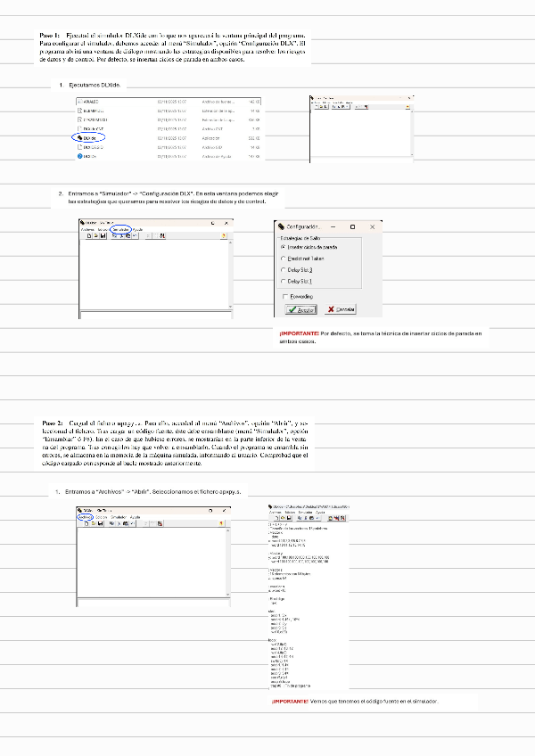Click yellow help icon in window with circled Simulador
The width and height of the screenshot is (535, 756).
click(x=222, y=235)
